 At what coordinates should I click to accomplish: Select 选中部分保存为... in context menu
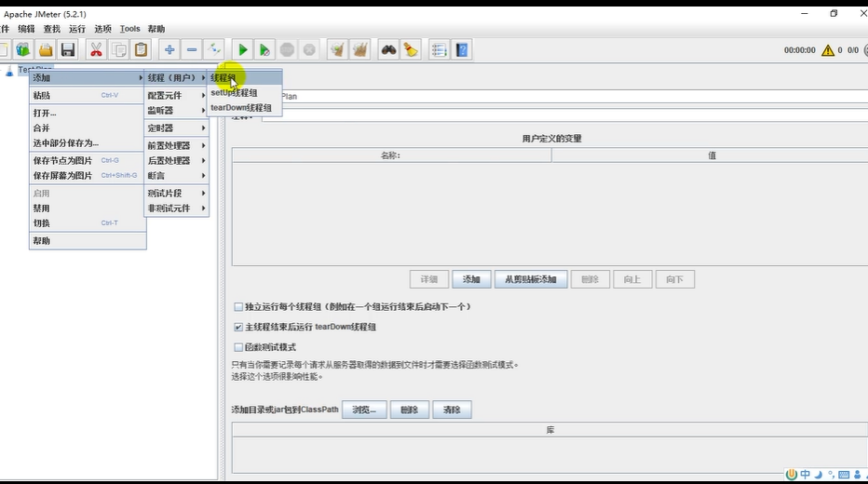click(x=88, y=142)
